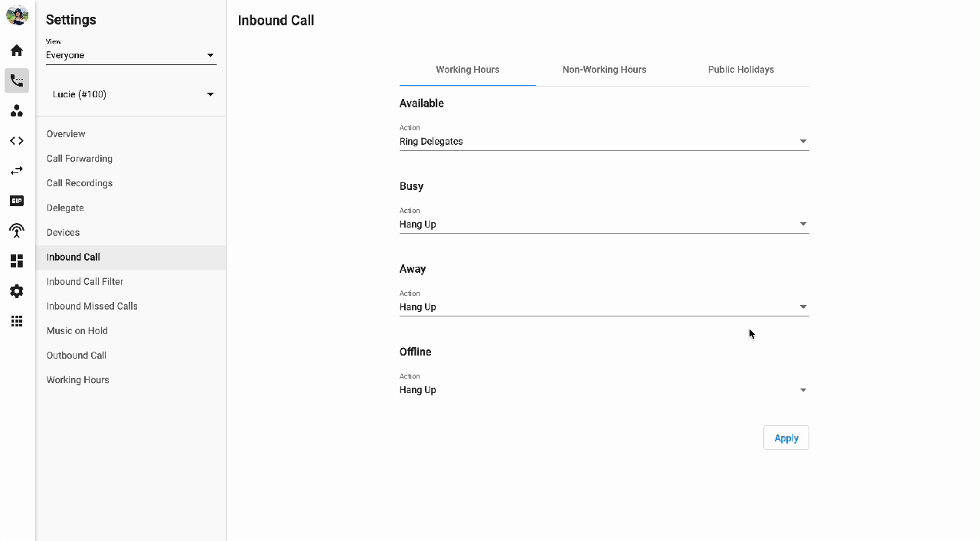The width and height of the screenshot is (980, 541).
Task: Open Call Recordings settings
Action: 131,183
